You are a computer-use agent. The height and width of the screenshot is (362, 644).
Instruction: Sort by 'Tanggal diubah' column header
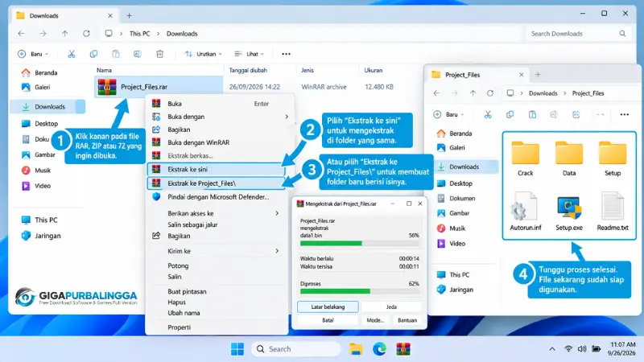(x=248, y=70)
